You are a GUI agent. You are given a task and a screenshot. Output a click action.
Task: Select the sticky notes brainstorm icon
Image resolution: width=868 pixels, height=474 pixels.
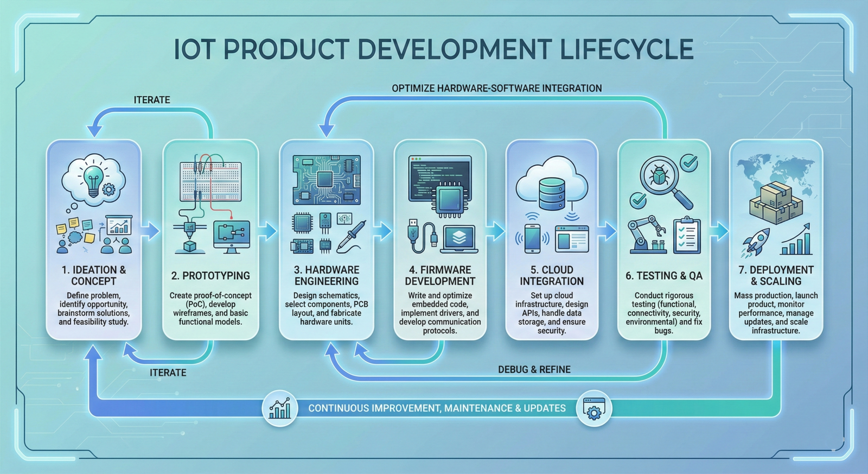click(76, 235)
